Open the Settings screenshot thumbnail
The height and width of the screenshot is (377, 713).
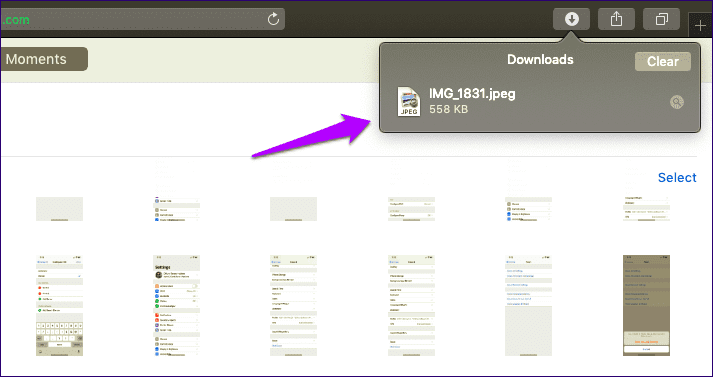[x=176, y=305]
